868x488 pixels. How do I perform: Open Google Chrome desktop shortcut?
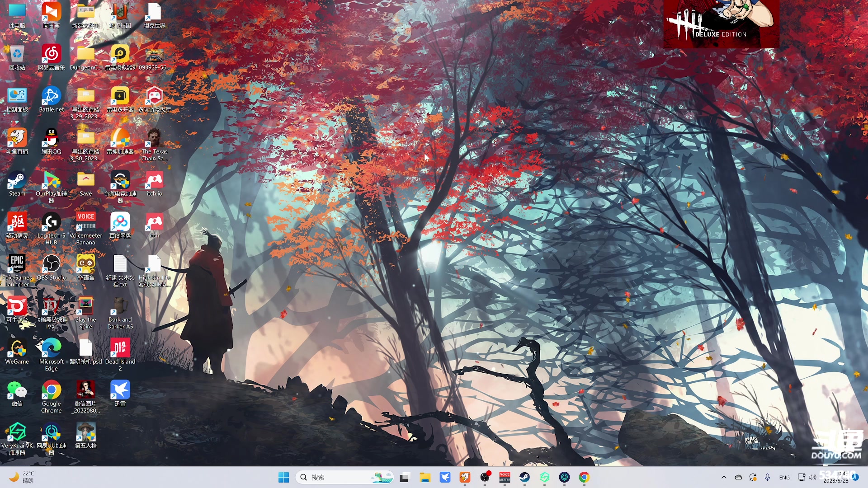(52, 397)
